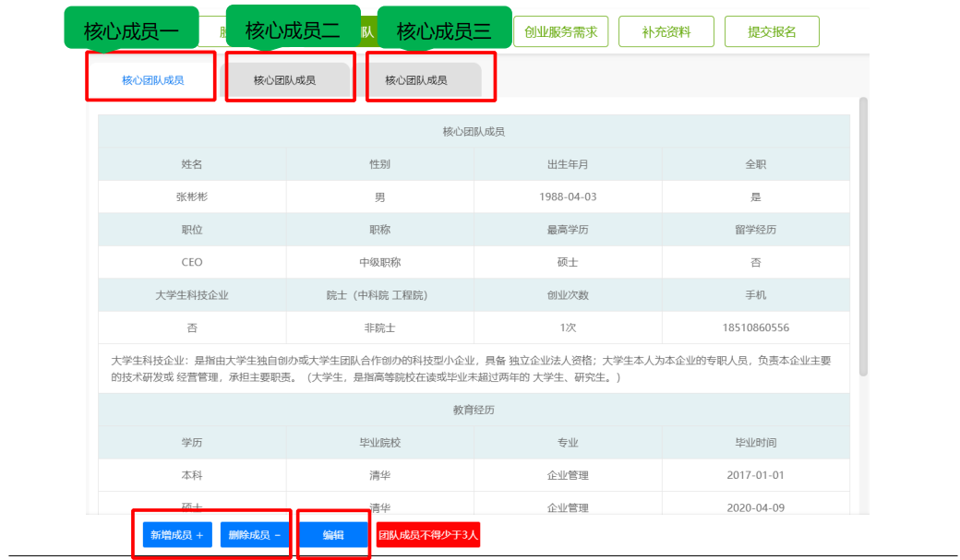960x560 pixels.
Task: Select the active blue 核心团队成员 tab
Action: coord(152,80)
